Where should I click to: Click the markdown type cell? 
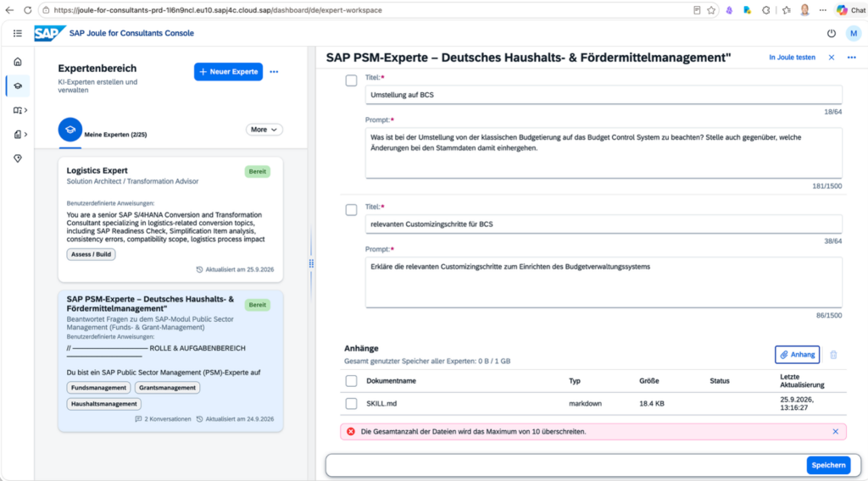(585, 404)
